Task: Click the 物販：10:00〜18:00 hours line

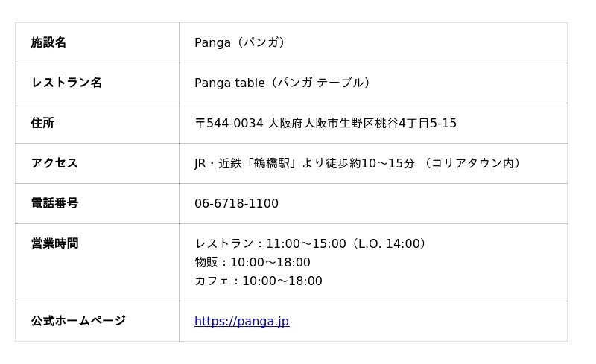Action: click(x=253, y=263)
